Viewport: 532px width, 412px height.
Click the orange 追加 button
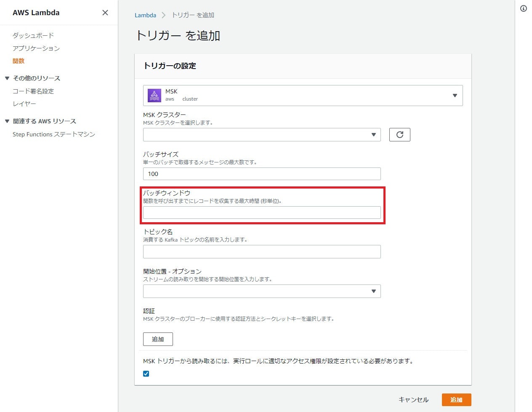457,400
